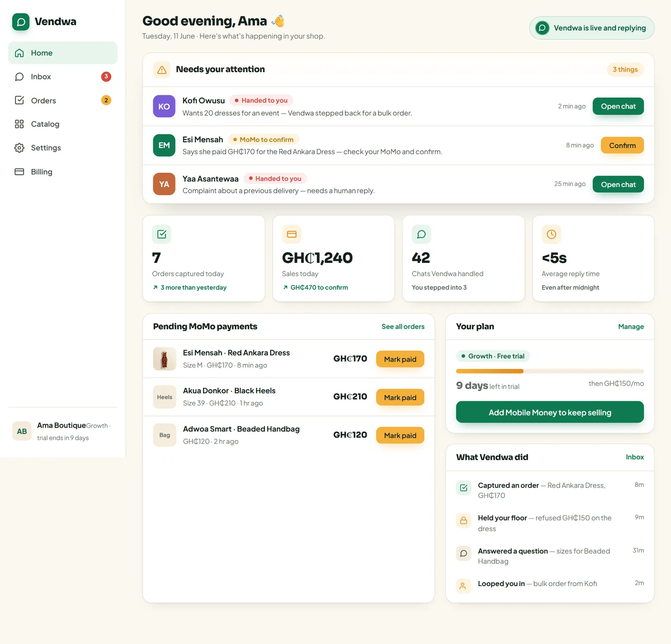Click the orders captured checkmark stat icon
This screenshot has height=644, width=671.
(161, 234)
